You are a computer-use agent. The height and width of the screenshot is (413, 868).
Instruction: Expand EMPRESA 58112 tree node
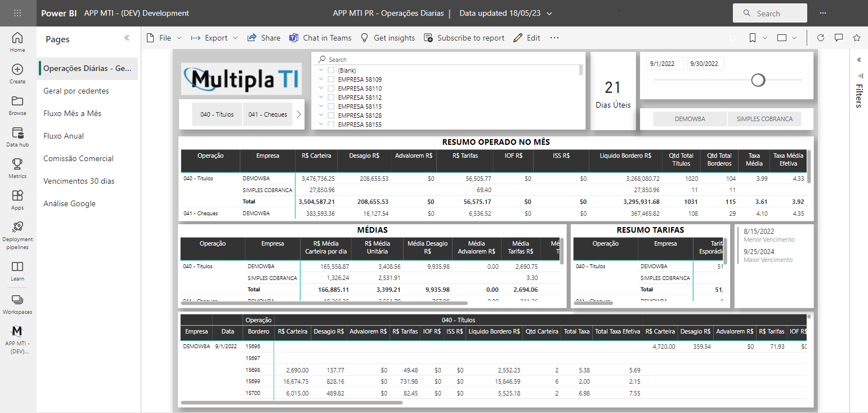pyautogui.click(x=321, y=97)
